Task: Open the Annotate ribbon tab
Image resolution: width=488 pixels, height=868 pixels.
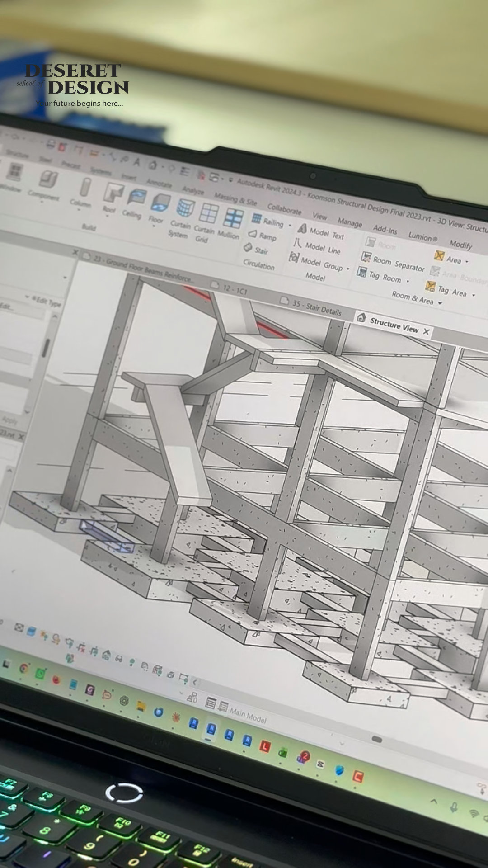Action: coord(159,183)
